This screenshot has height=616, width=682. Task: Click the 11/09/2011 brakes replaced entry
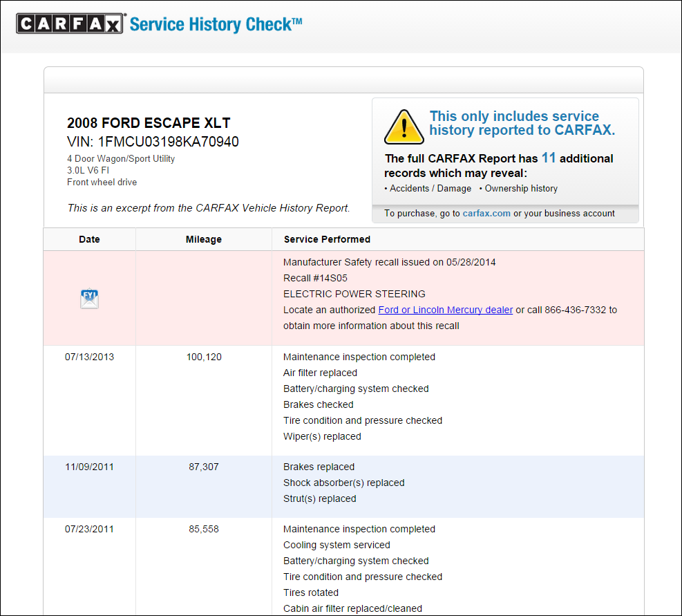point(319,467)
